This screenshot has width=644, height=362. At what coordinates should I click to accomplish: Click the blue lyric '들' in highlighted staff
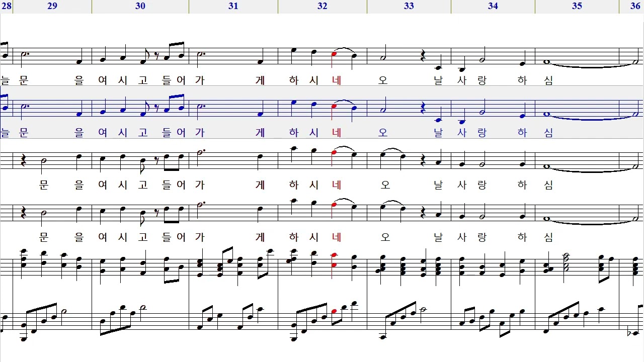tap(168, 132)
